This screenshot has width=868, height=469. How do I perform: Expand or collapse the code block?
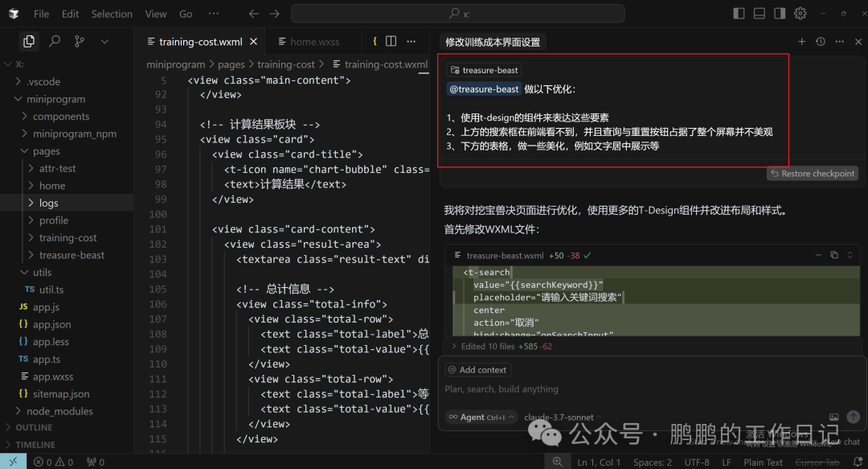tap(850, 255)
